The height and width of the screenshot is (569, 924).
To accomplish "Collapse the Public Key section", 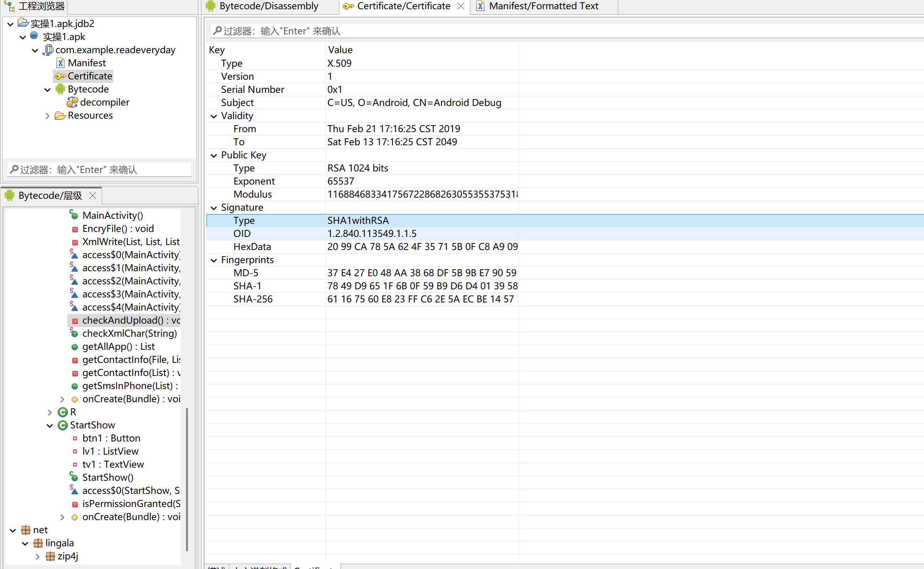I will [x=214, y=155].
